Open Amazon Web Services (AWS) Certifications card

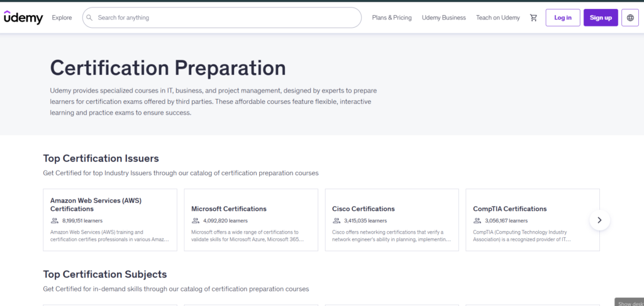click(x=110, y=220)
